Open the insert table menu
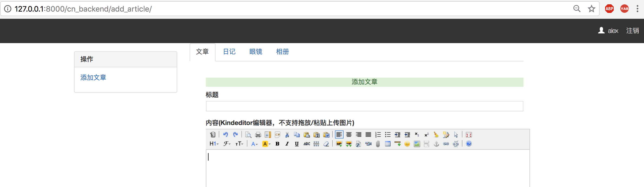 (x=388, y=144)
